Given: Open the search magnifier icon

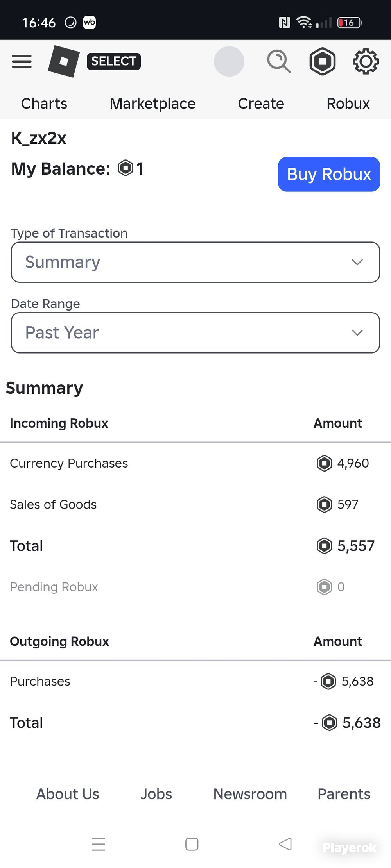Looking at the screenshot, I should 279,61.
